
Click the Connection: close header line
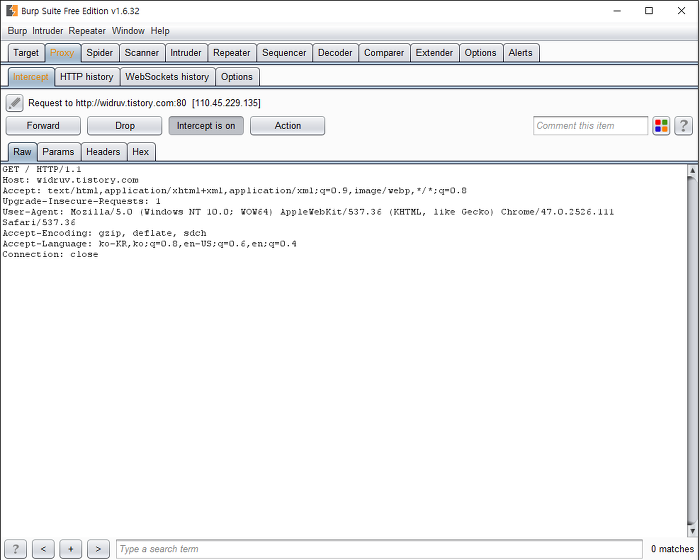[50, 255]
